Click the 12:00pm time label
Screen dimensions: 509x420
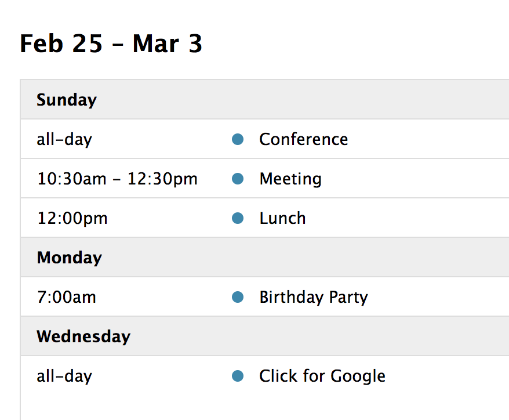72,218
